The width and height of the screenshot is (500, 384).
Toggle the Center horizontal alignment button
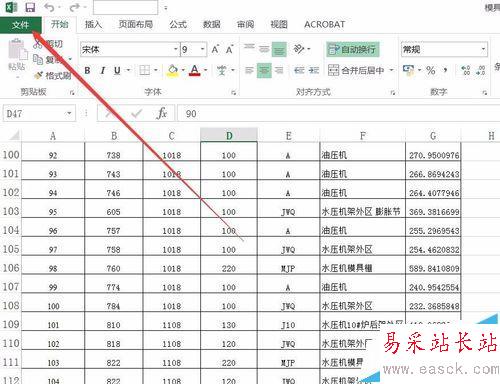264,70
